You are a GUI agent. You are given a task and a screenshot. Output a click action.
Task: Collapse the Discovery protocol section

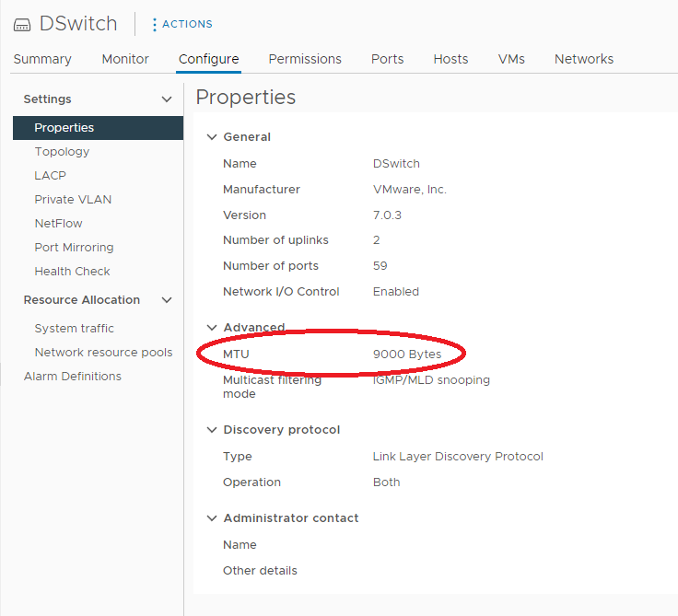(213, 430)
